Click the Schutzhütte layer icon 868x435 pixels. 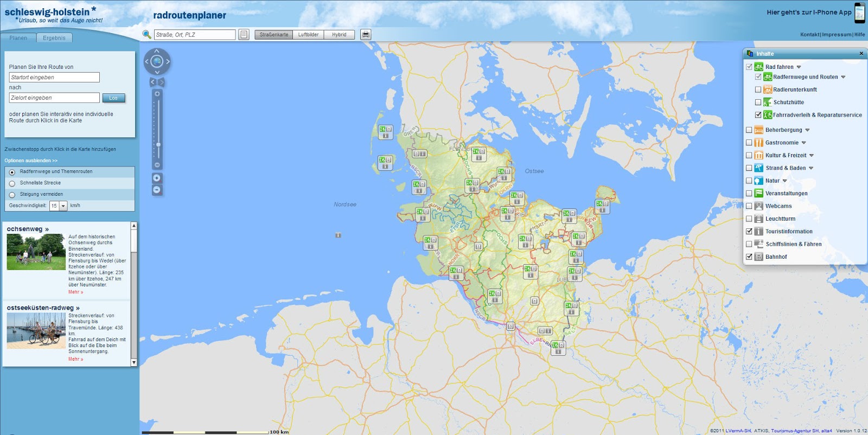pyautogui.click(x=768, y=102)
